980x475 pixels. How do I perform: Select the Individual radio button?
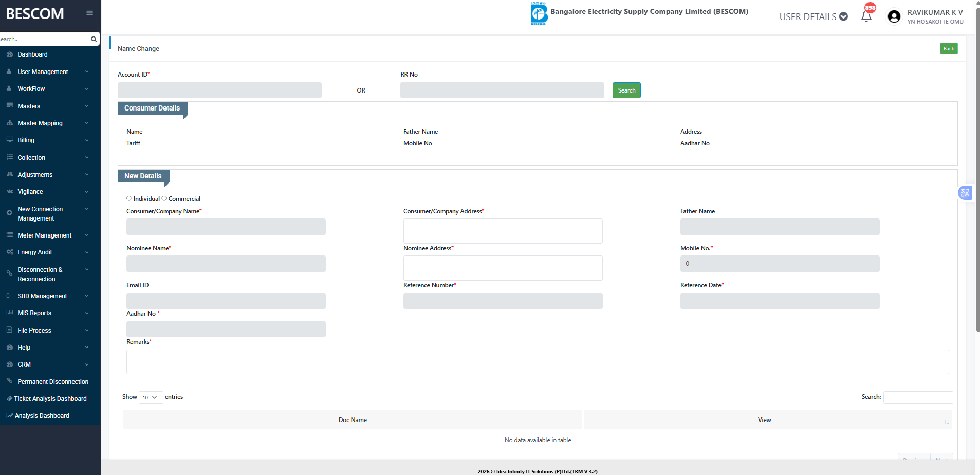(x=129, y=198)
